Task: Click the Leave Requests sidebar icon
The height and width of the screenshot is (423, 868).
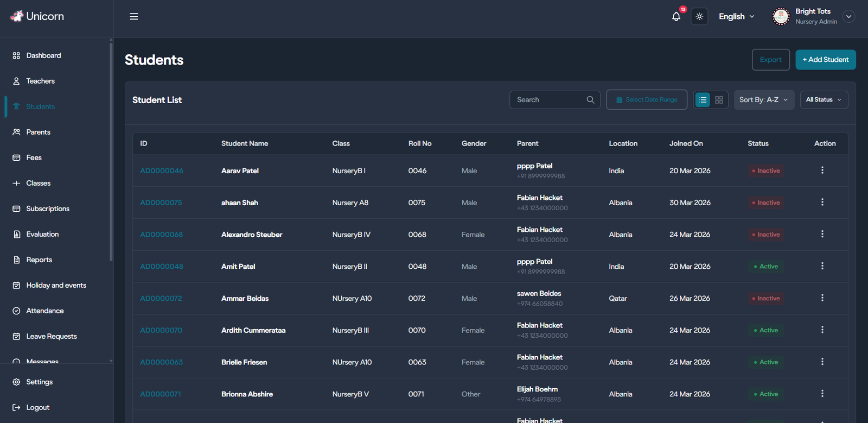Action: coord(16,336)
